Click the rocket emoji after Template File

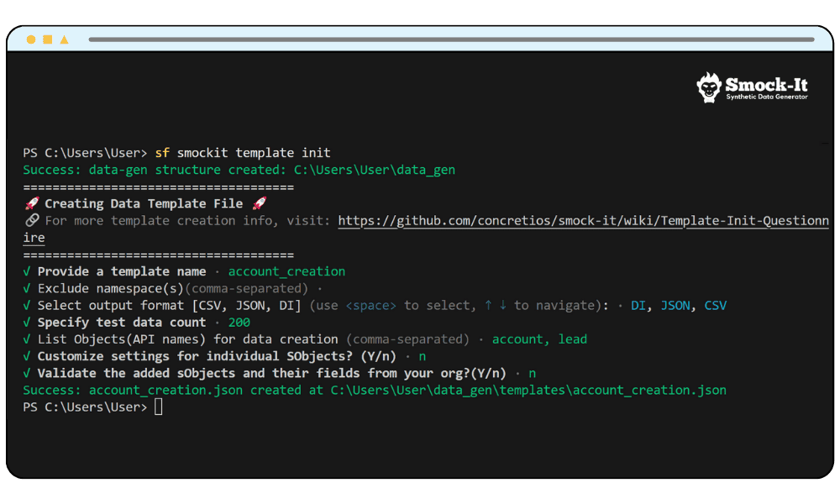[x=260, y=203]
